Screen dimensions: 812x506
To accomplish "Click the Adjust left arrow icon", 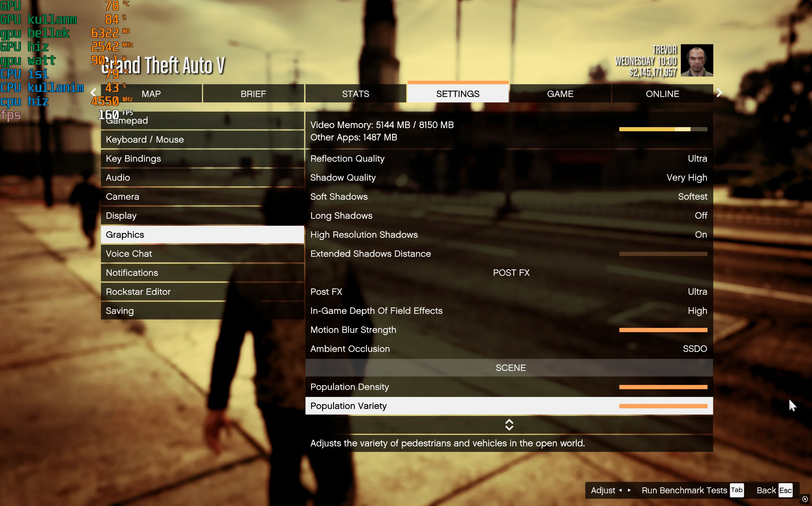I will 620,490.
